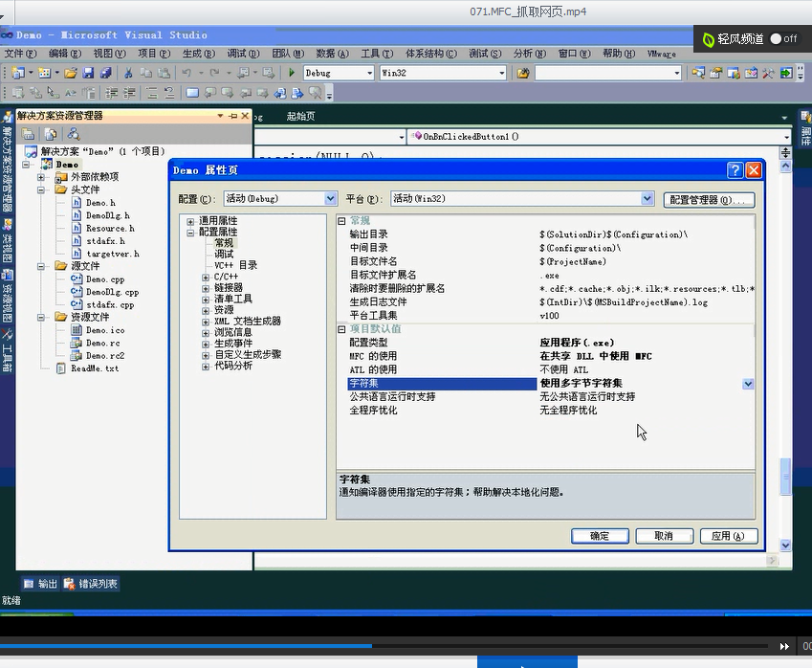Open the 字符集 value dropdown arrow
The width and height of the screenshot is (812, 668).
point(748,384)
